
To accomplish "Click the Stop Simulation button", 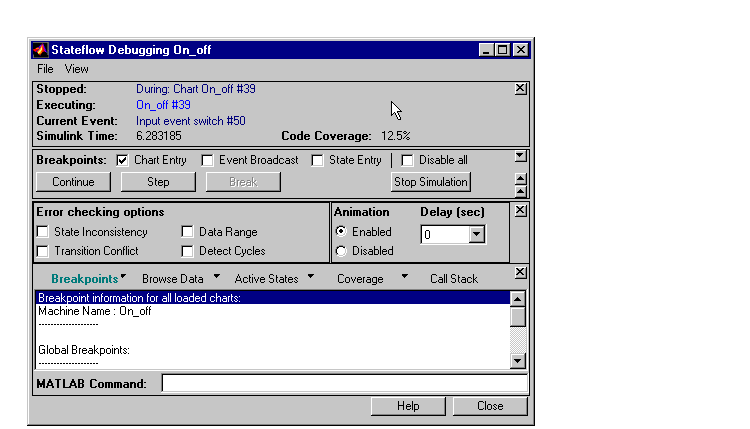I will (430, 182).
